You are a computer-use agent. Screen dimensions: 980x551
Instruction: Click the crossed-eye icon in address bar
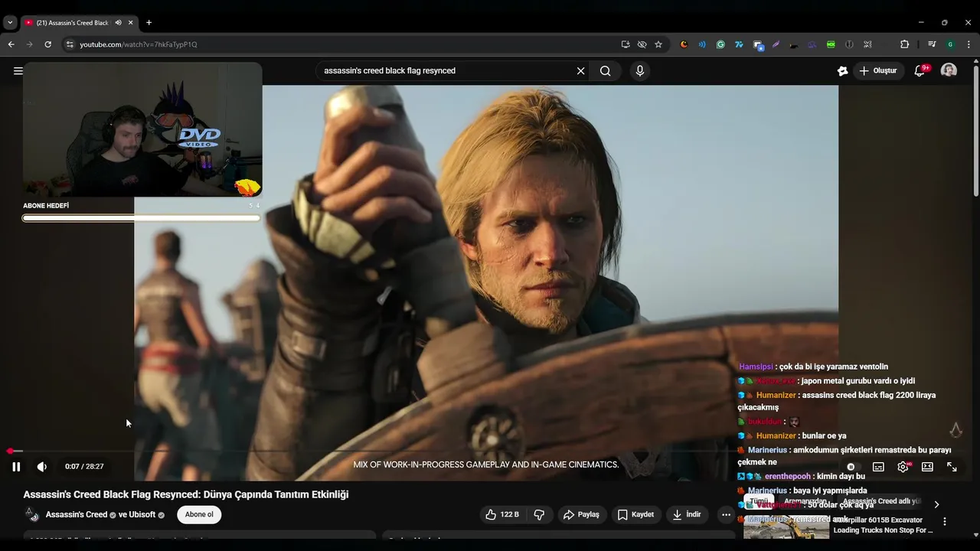[x=642, y=44]
